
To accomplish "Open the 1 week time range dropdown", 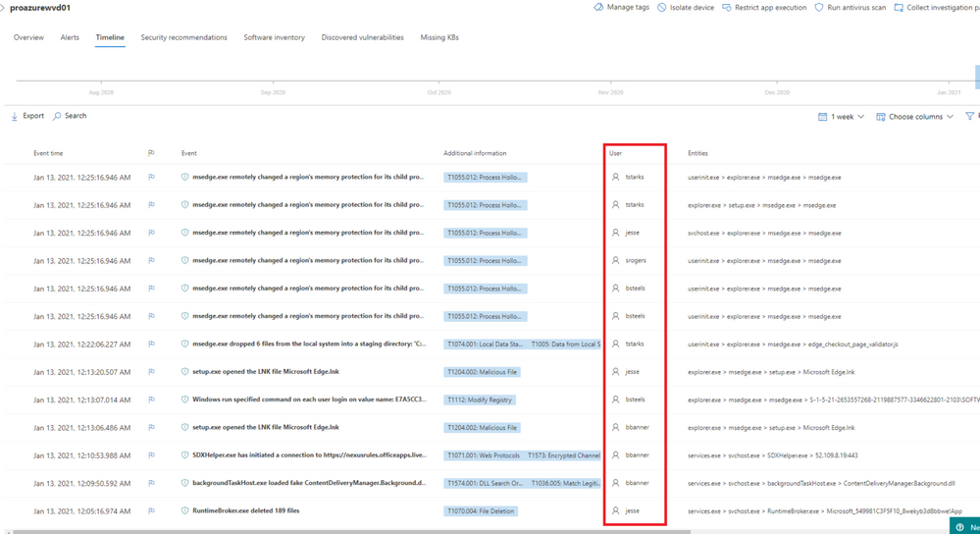I will pos(842,117).
